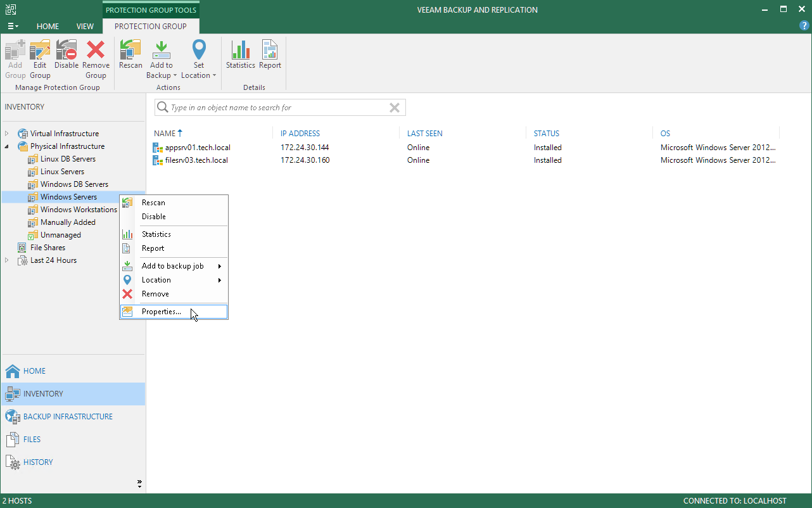Screen dimensions: 812x508
Task: Open the Add to backup job submenu
Action: pyautogui.click(x=174, y=266)
